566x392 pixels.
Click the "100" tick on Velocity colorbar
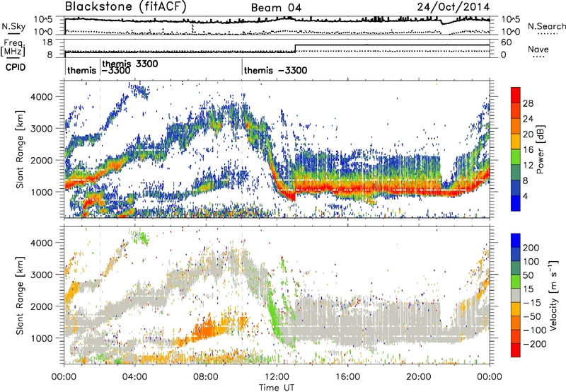click(531, 261)
